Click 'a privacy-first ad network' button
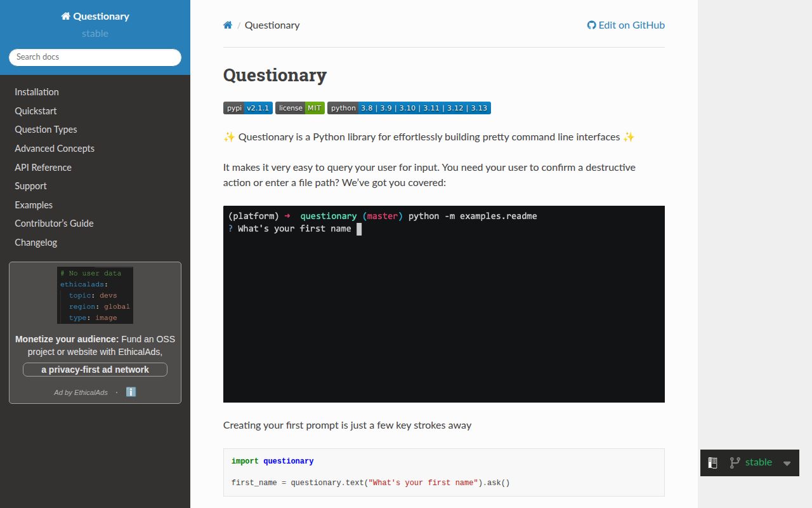The height and width of the screenshot is (508, 812). click(x=95, y=370)
